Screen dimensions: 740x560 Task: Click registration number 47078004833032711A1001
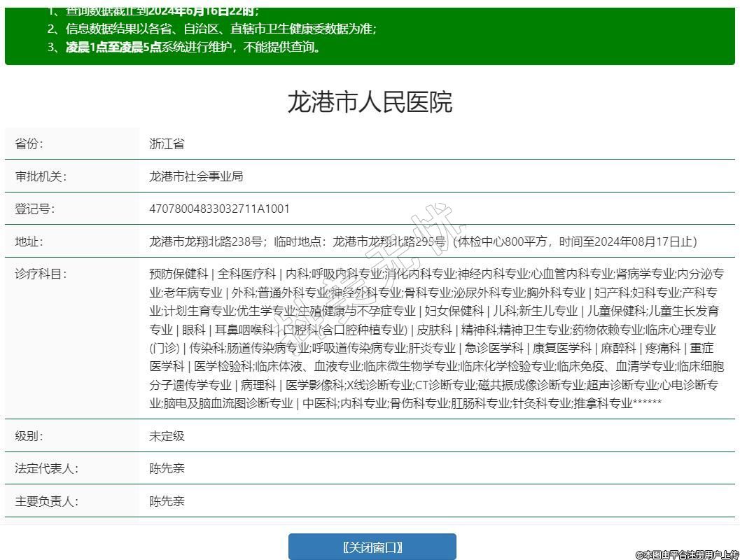pos(219,209)
